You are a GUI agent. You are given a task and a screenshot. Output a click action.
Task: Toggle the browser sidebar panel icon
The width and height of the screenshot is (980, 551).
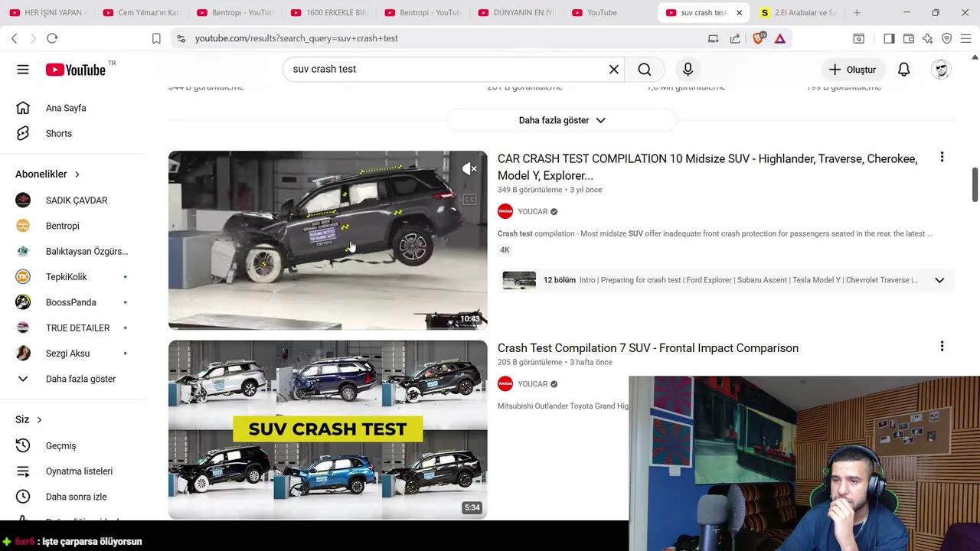[x=889, y=38]
